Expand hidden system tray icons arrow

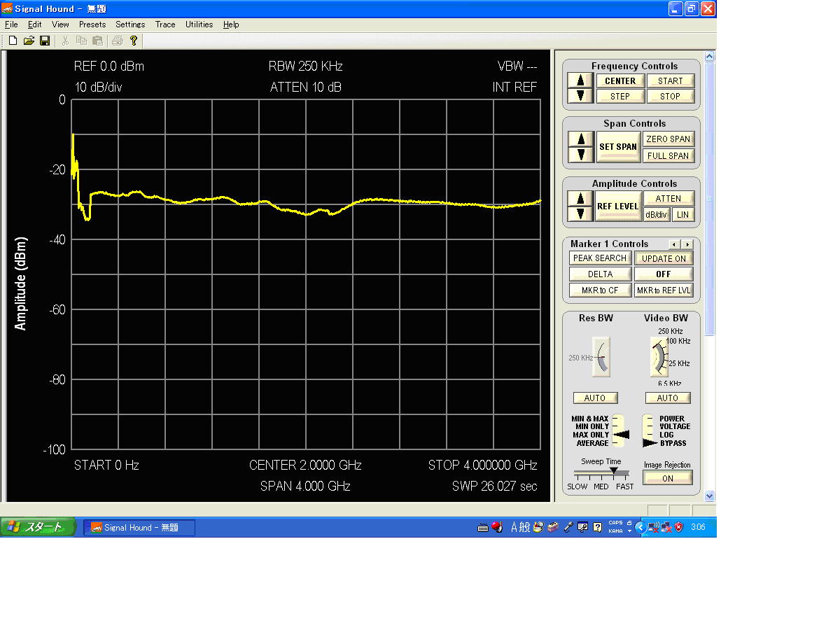(x=640, y=527)
